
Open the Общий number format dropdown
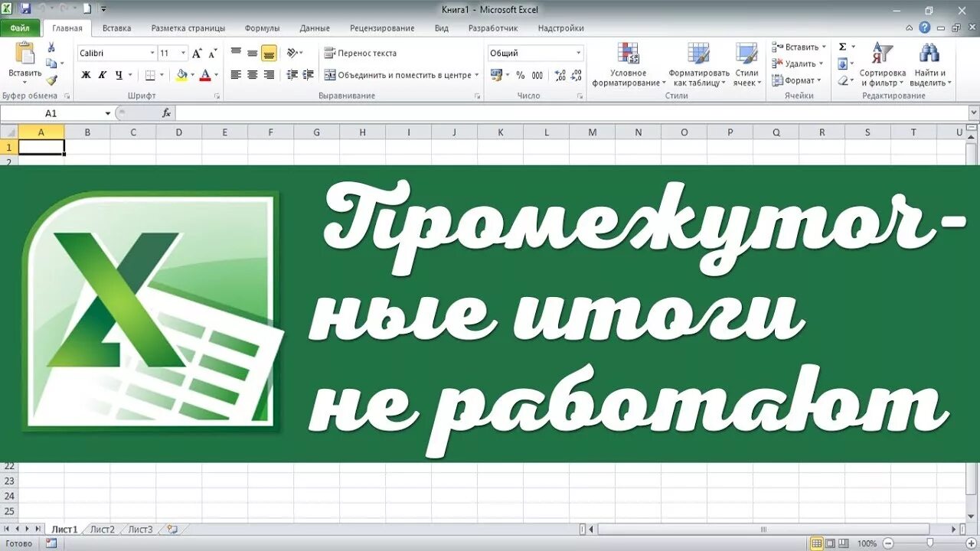pos(578,53)
